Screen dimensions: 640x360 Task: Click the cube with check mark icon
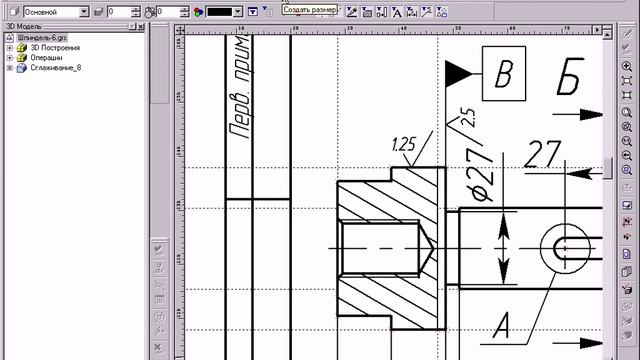[627, 289]
